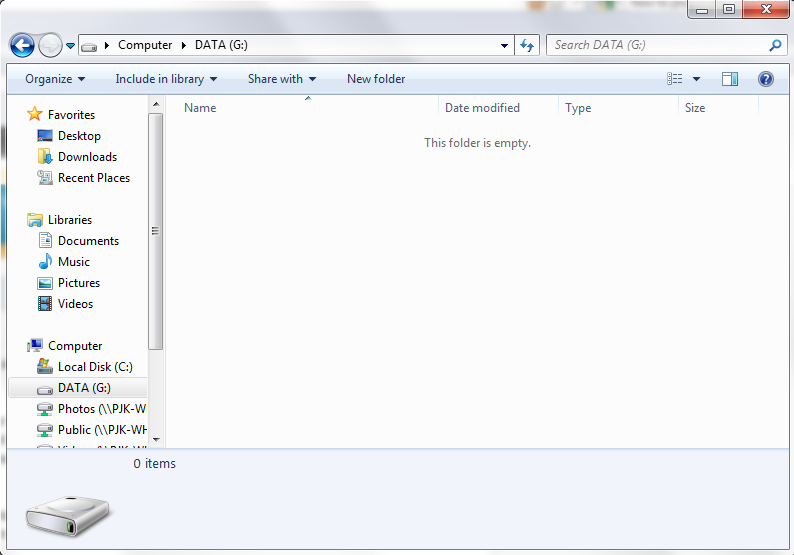Image resolution: width=794 pixels, height=555 pixels.
Task: Click the drive icon in address bar
Action: pyautogui.click(x=89, y=47)
